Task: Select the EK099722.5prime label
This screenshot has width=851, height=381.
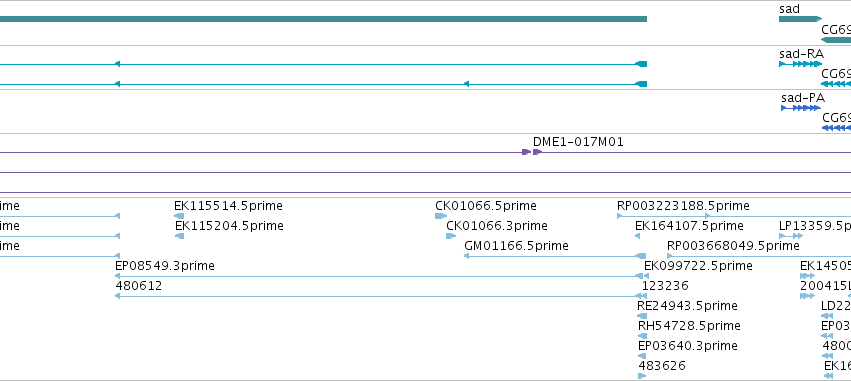Action: (x=698, y=265)
